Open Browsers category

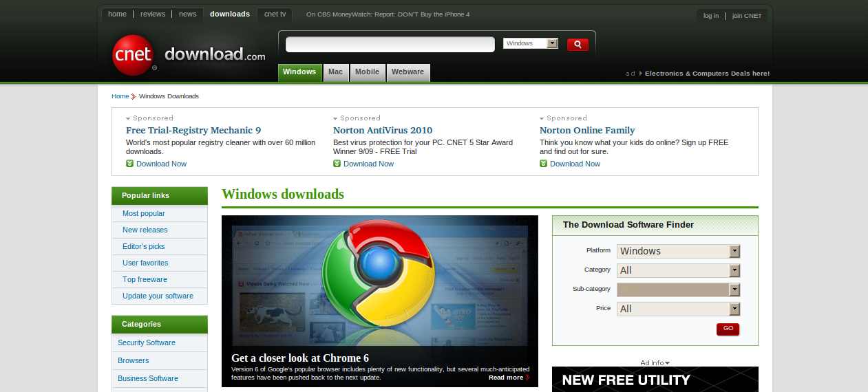pyautogui.click(x=133, y=360)
